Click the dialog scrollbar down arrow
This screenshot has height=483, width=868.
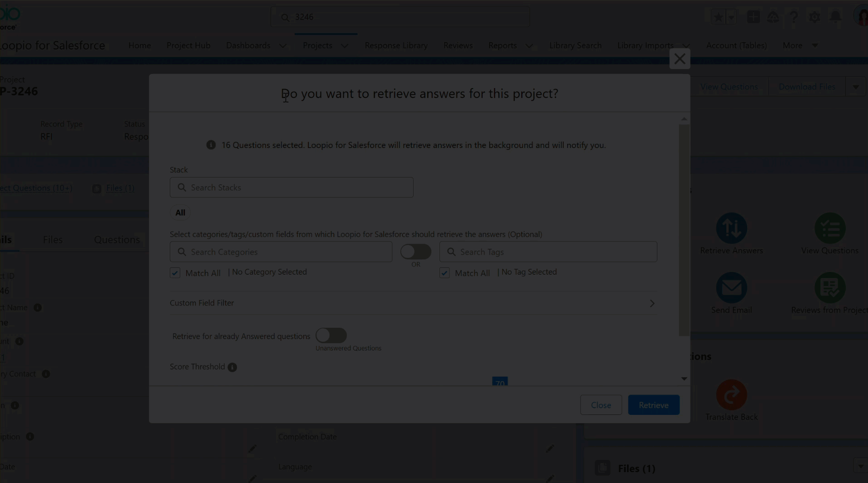[x=684, y=379]
